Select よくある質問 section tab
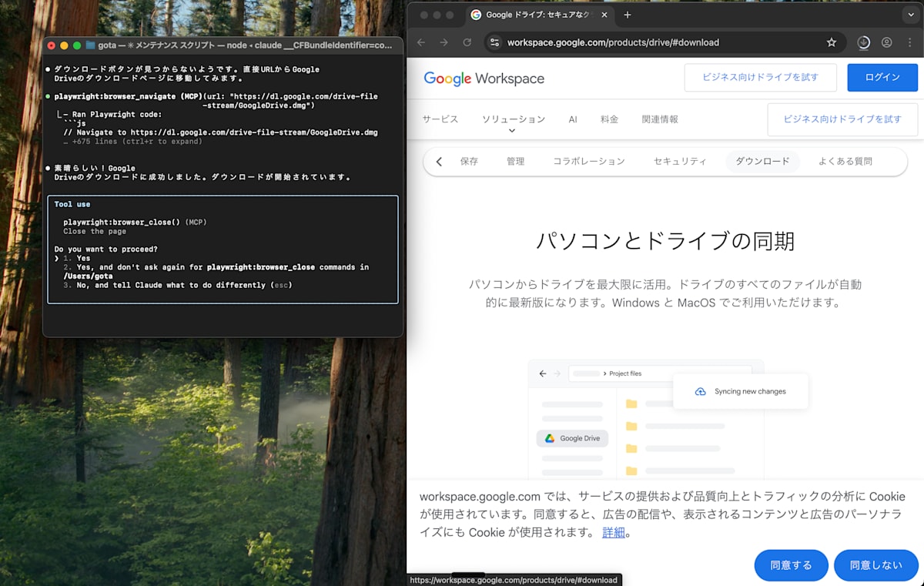This screenshot has width=924, height=586. (x=845, y=162)
